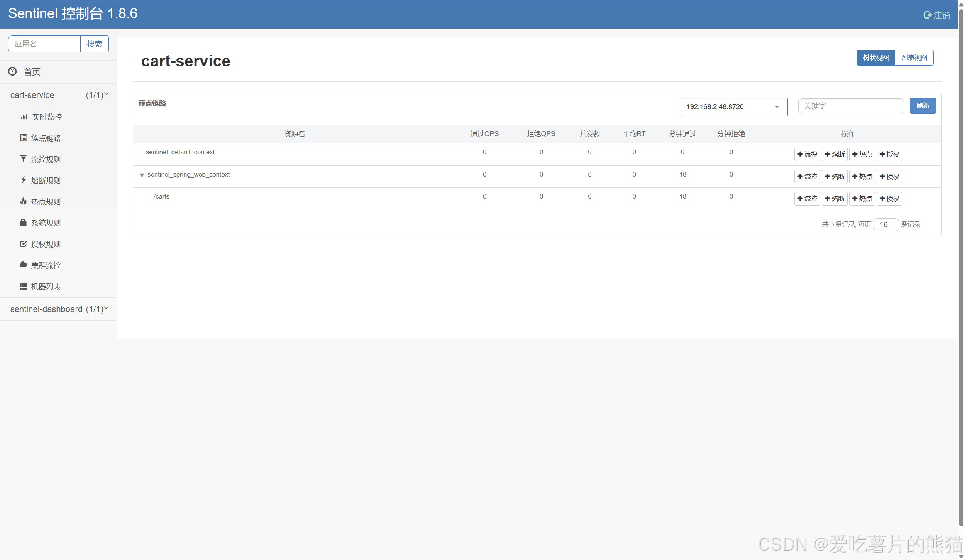Collapse the sentinel_spring_web_context tree row

pyautogui.click(x=142, y=175)
